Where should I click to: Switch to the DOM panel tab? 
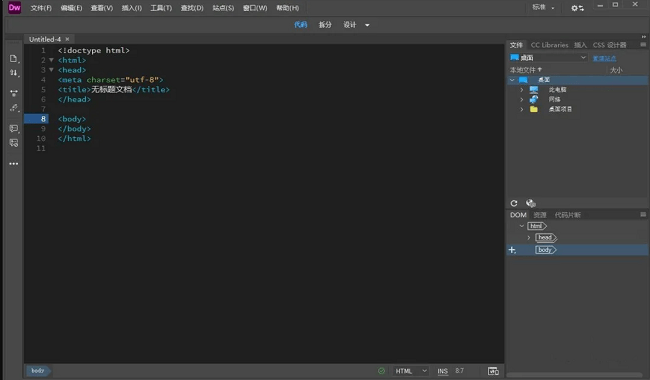click(518, 215)
